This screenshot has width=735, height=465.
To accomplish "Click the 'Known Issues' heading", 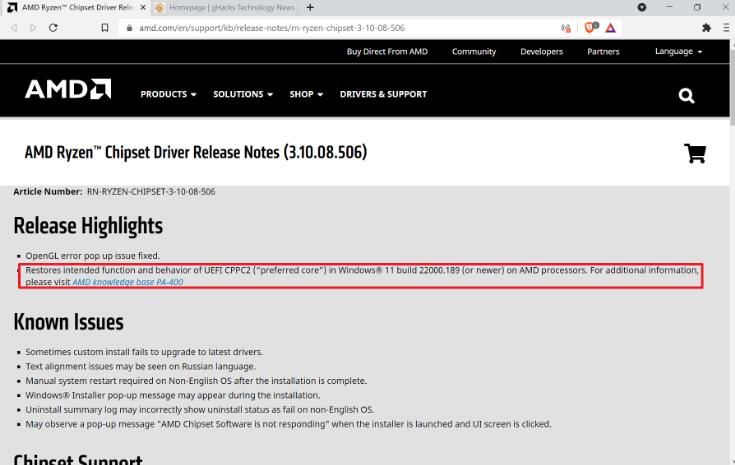I will click(x=68, y=322).
